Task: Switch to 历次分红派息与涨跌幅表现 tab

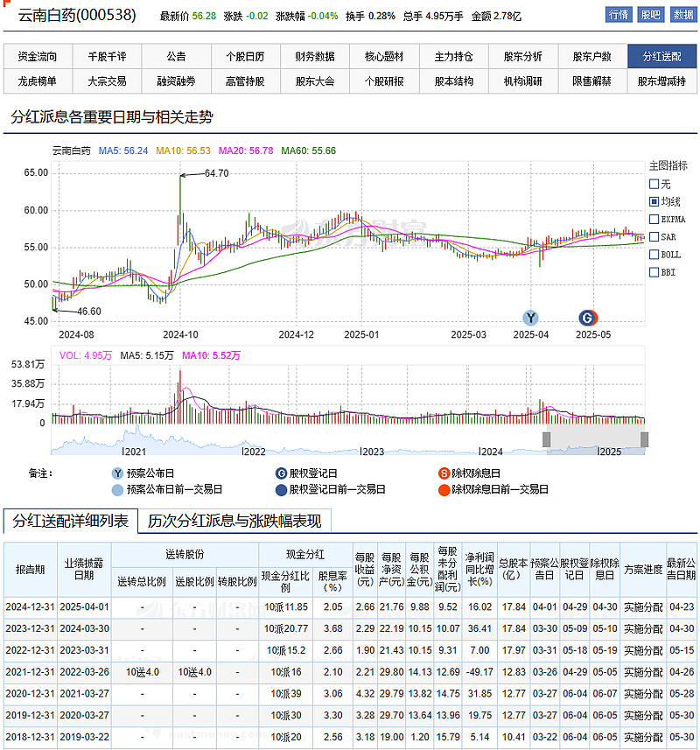Action: coord(234,522)
